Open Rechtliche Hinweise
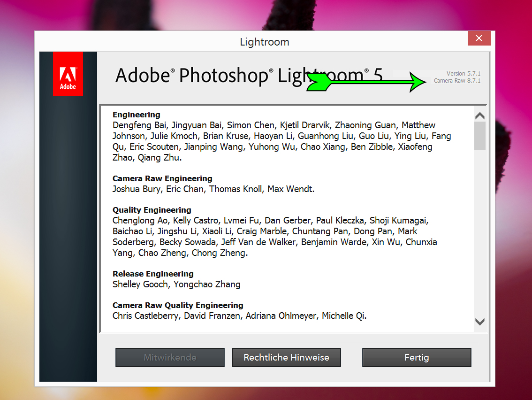532x400 pixels. tap(286, 357)
